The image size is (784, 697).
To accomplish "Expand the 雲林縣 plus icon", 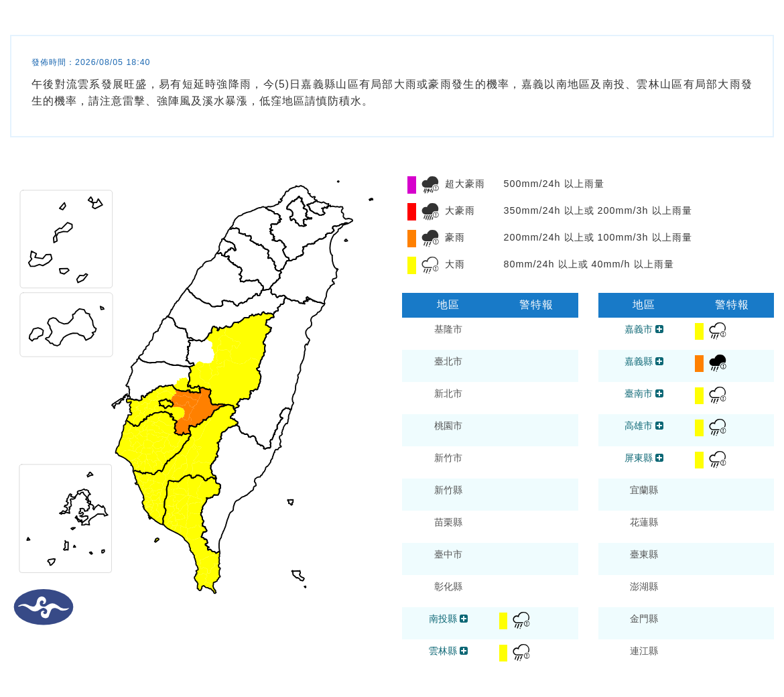I will [x=464, y=651].
